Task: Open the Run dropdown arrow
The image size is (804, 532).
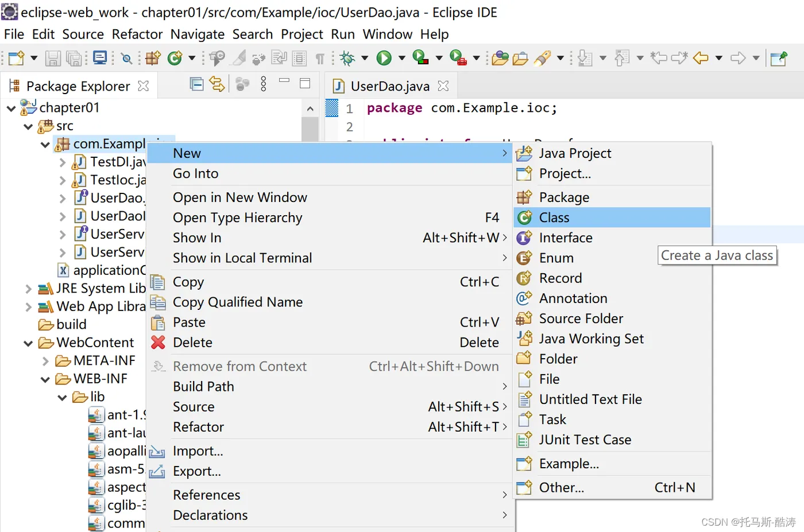Action: (401, 58)
